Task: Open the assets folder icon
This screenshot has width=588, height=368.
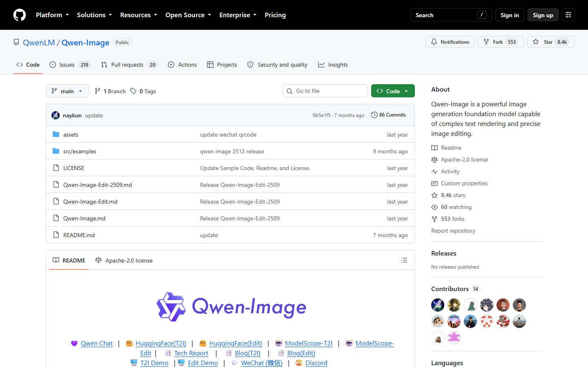Action: pos(56,135)
